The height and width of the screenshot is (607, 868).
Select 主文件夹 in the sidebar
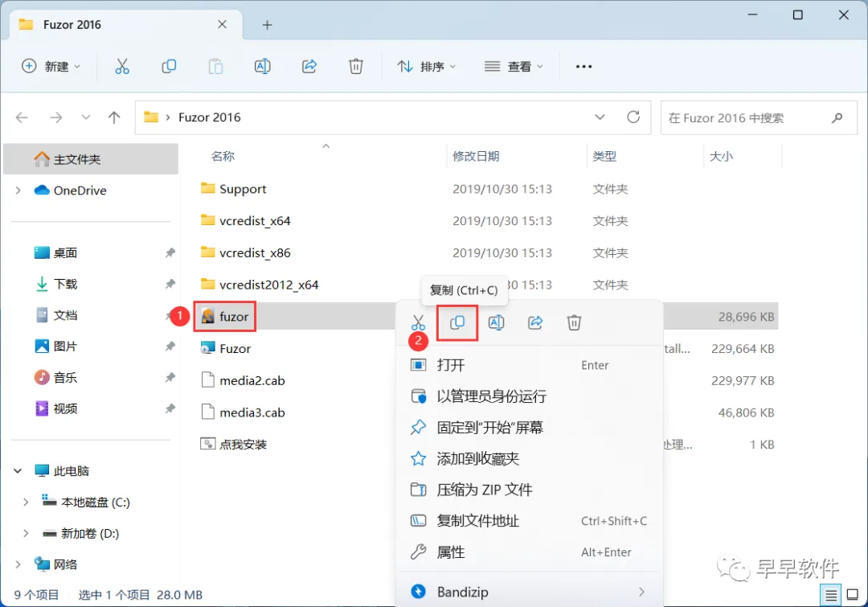click(x=91, y=159)
